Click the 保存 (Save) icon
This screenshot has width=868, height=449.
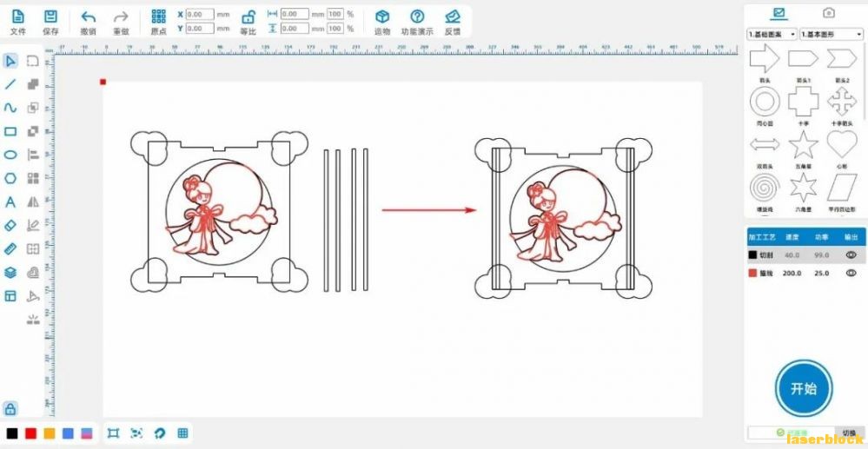[x=50, y=17]
